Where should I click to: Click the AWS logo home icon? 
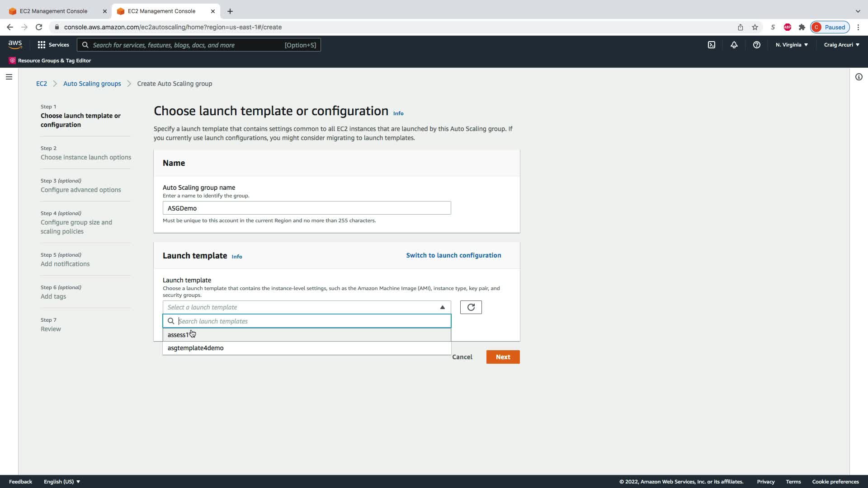click(15, 44)
